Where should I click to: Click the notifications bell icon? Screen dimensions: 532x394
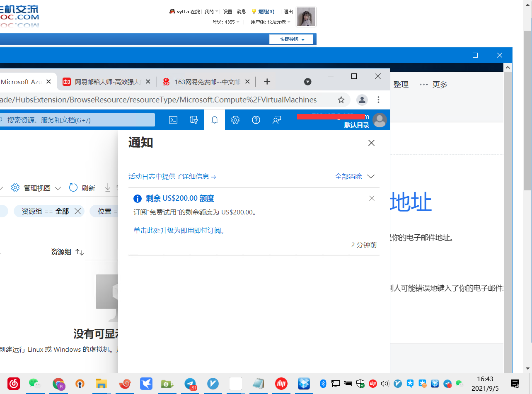pyautogui.click(x=215, y=120)
